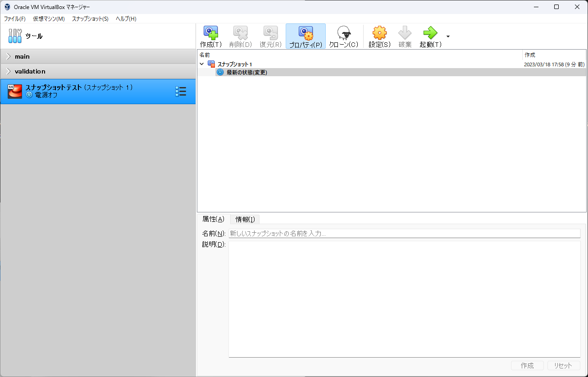588x377 pixels.
Task: Click the スナップショットテスト VM OS icon
Action: click(15, 92)
